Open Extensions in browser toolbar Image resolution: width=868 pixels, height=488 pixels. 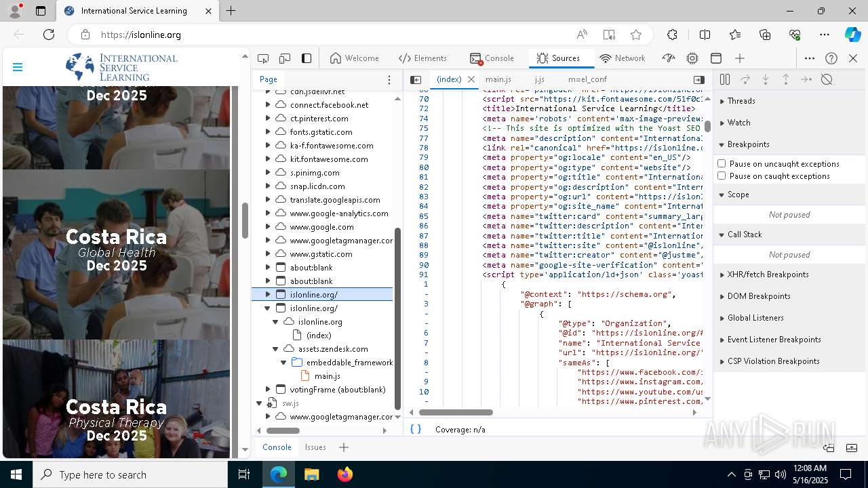672,35
